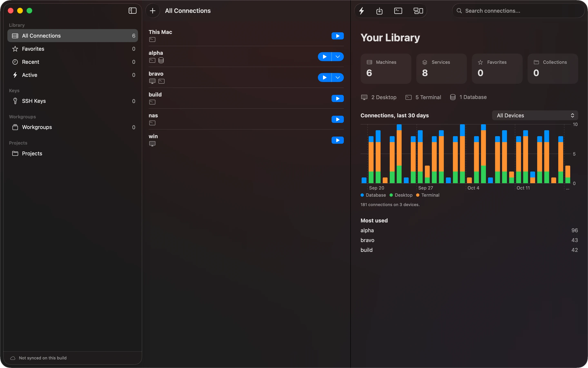Viewport: 588px width, 368px height.
Task: Connect to alpha with play button
Action: point(325,57)
